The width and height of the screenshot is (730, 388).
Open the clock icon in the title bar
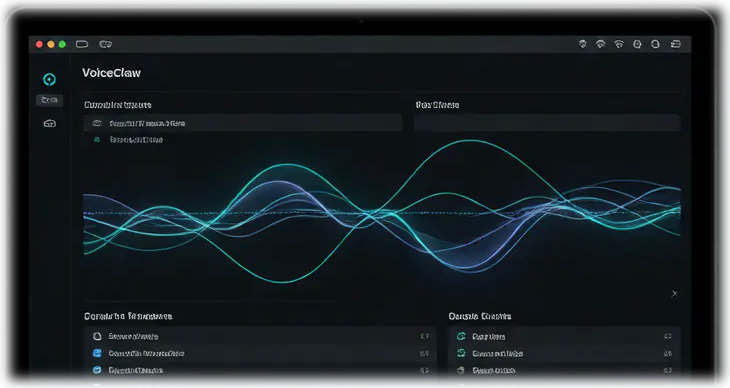[637, 44]
